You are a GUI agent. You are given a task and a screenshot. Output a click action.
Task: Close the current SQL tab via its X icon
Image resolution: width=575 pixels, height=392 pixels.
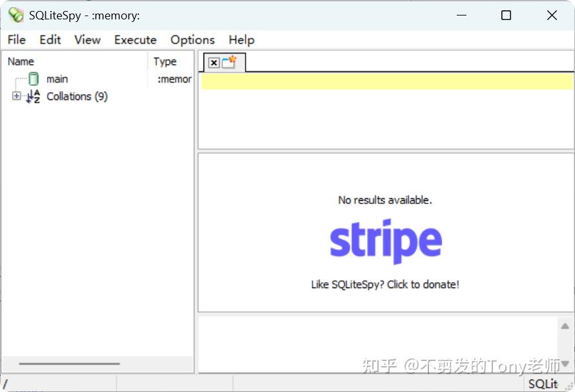(214, 62)
